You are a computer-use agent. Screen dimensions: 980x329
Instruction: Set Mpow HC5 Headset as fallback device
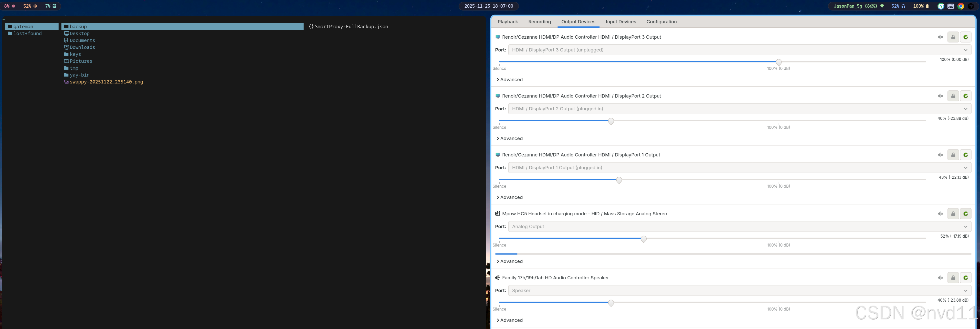(x=966, y=214)
